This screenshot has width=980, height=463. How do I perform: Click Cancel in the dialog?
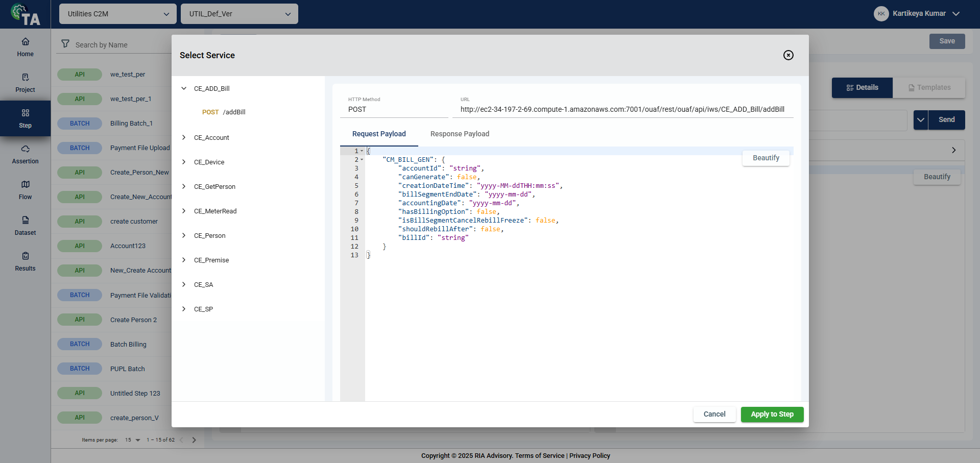point(714,414)
